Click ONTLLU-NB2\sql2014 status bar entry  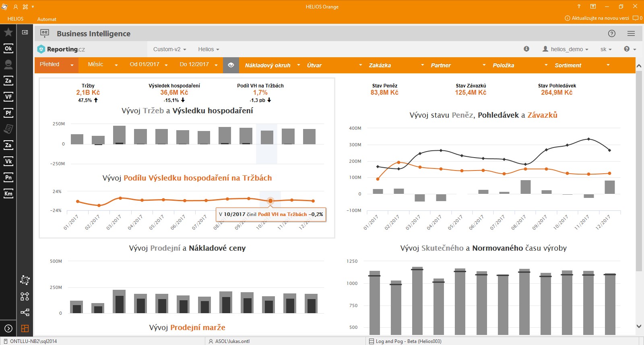point(30,341)
